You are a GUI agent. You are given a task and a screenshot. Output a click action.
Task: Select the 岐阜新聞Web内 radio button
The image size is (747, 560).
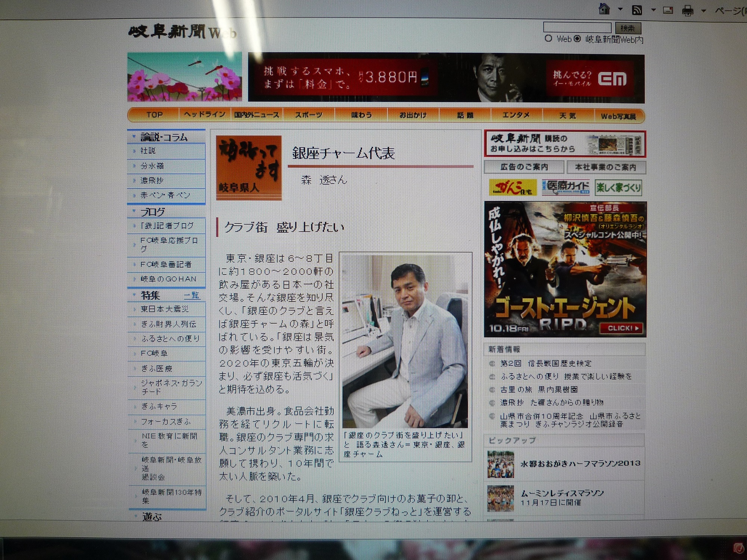coord(577,38)
